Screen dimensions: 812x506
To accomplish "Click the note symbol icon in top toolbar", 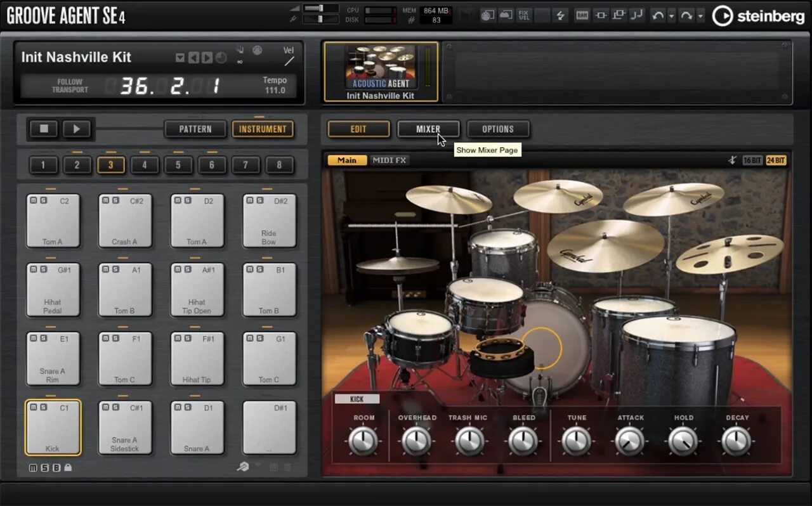I will coord(637,16).
